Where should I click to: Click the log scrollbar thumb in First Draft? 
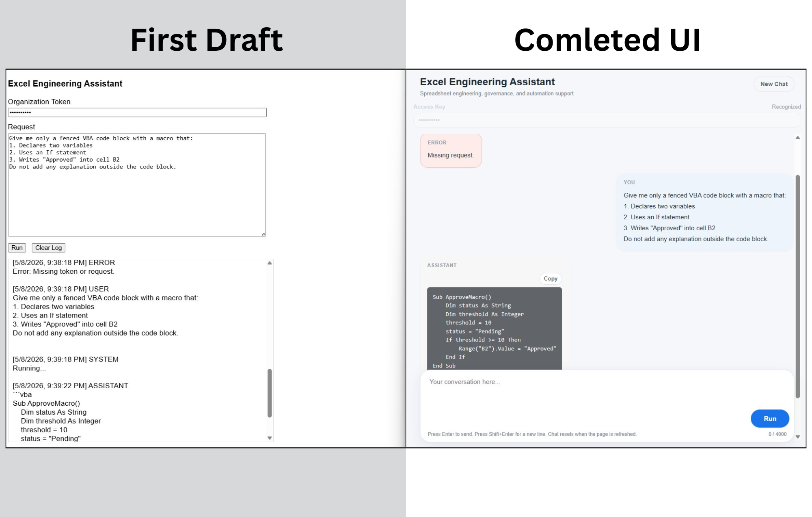click(270, 393)
